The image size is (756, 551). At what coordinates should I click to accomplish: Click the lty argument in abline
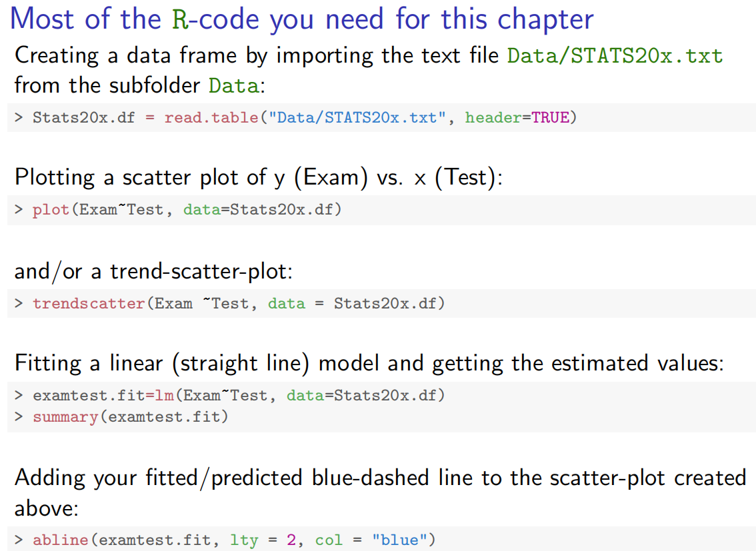[x=243, y=540]
